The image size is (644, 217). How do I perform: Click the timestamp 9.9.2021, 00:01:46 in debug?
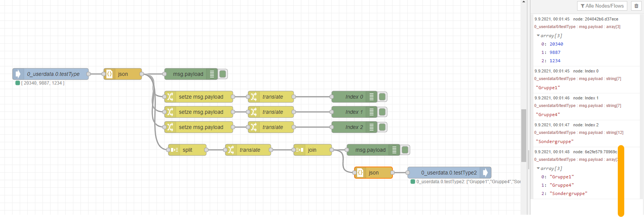pyautogui.click(x=552, y=98)
